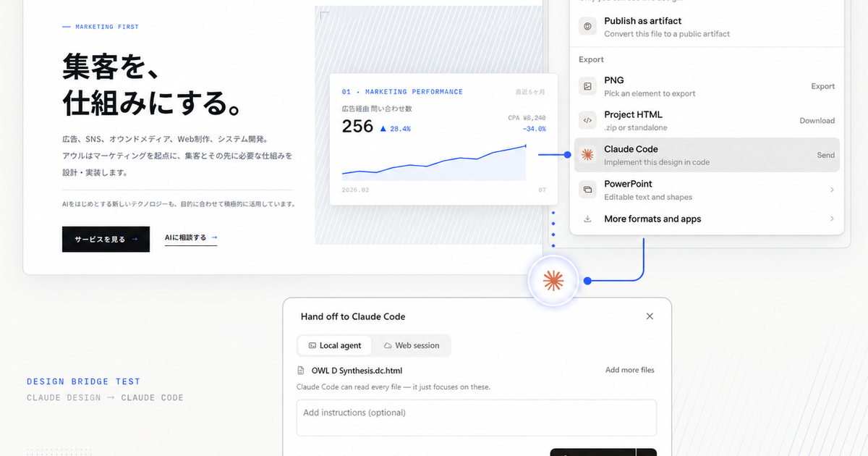The image size is (868, 456).
Task: Select Project HTML export option
Action: tap(707, 121)
